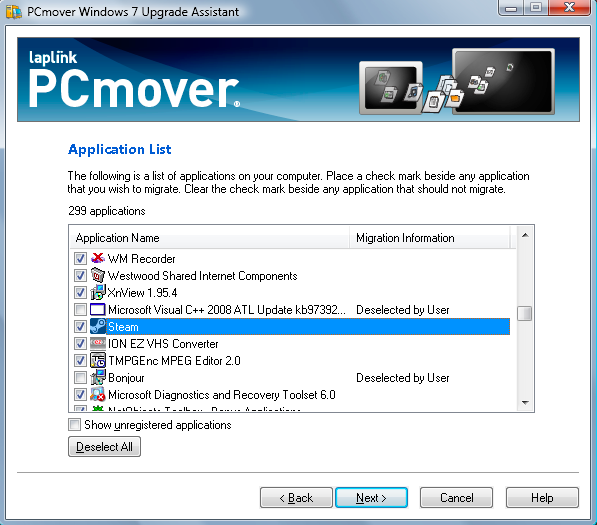Open Help for this wizard

pyautogui.click(x=542, y=498)
